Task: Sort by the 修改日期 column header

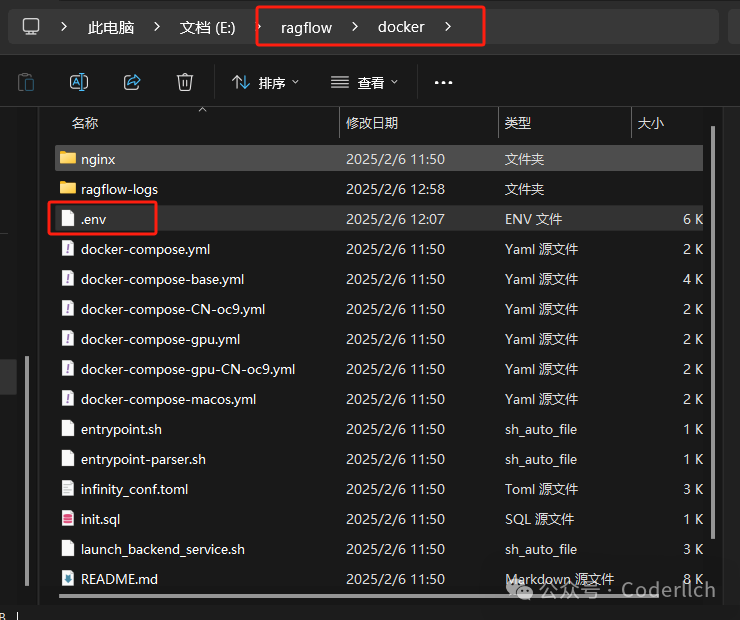Action: pyautogui.click(x=372, y=123)
